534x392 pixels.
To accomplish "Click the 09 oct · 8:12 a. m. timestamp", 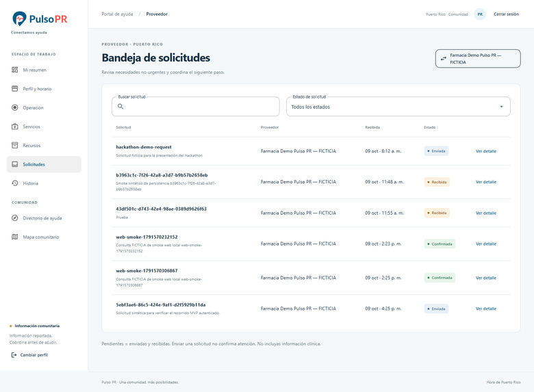I will click(383, 151).
